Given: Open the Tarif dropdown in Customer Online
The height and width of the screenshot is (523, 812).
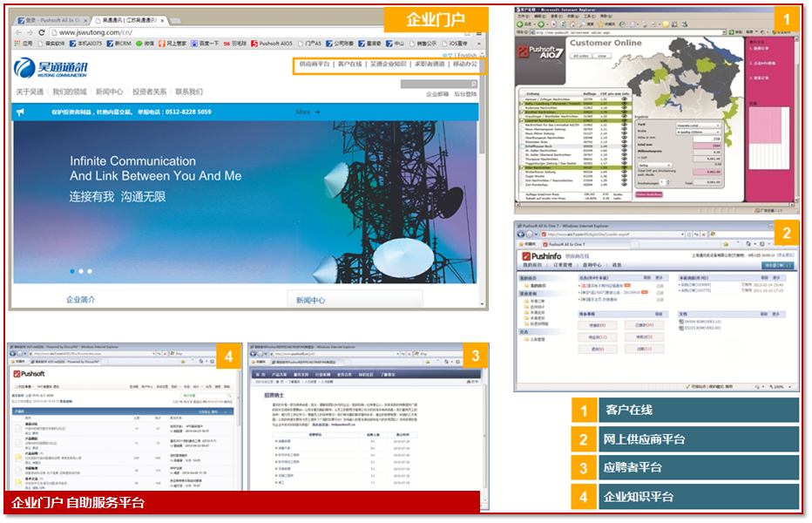Looking at the screenshot, I should pos(699,126).
